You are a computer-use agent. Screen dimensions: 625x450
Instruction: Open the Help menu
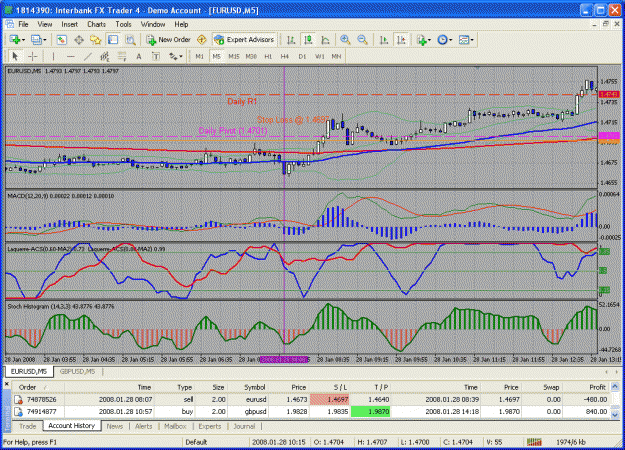(181, 24)
